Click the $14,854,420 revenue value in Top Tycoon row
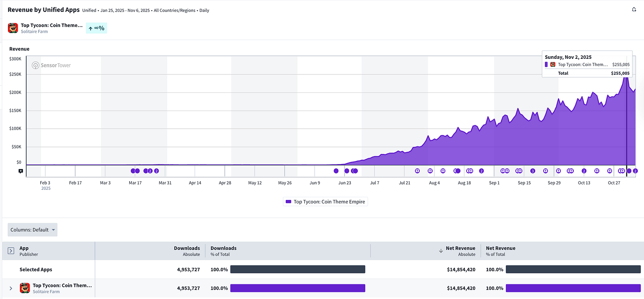This screenshot has width=644, height=299. [461, 288]
